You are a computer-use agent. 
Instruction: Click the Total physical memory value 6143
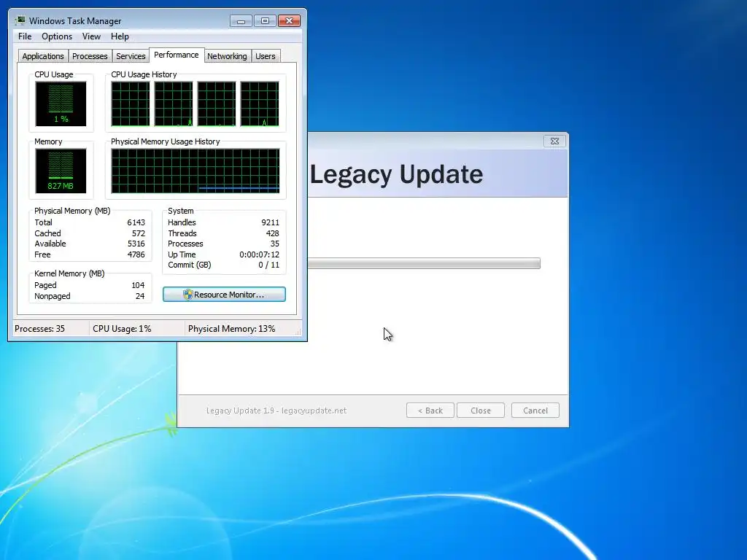click(x=136, y=222)
